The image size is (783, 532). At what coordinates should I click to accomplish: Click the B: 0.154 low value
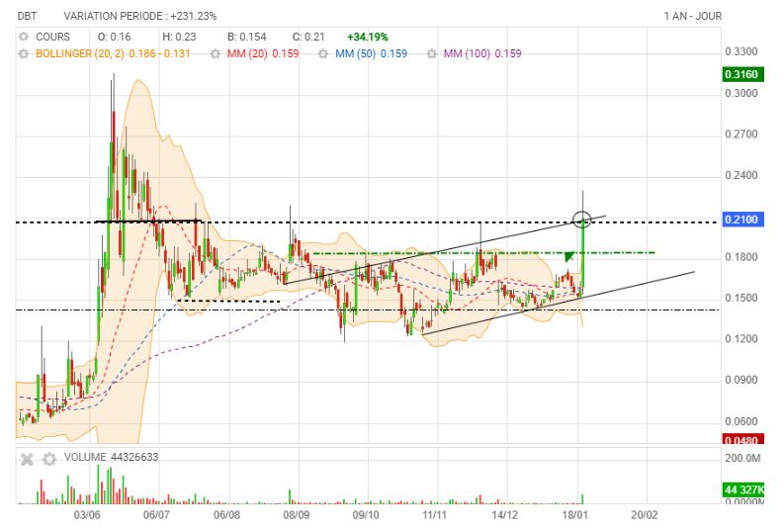click(x=247, y=37)
